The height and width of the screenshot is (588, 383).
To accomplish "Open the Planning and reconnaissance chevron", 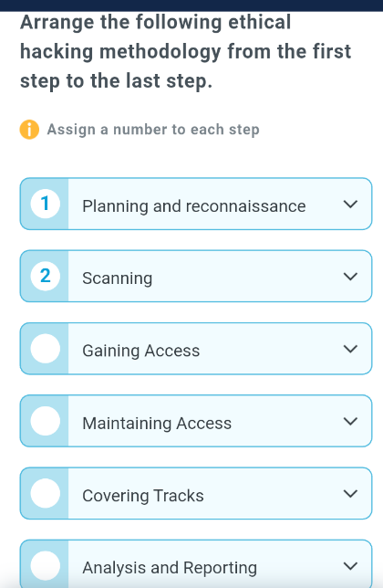I will point(350,205).
